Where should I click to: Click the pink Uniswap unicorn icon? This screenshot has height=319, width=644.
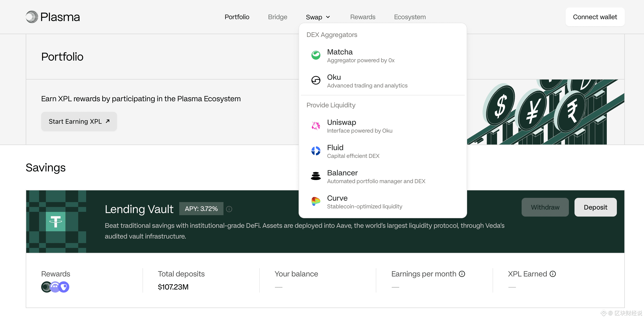(316, 126)
